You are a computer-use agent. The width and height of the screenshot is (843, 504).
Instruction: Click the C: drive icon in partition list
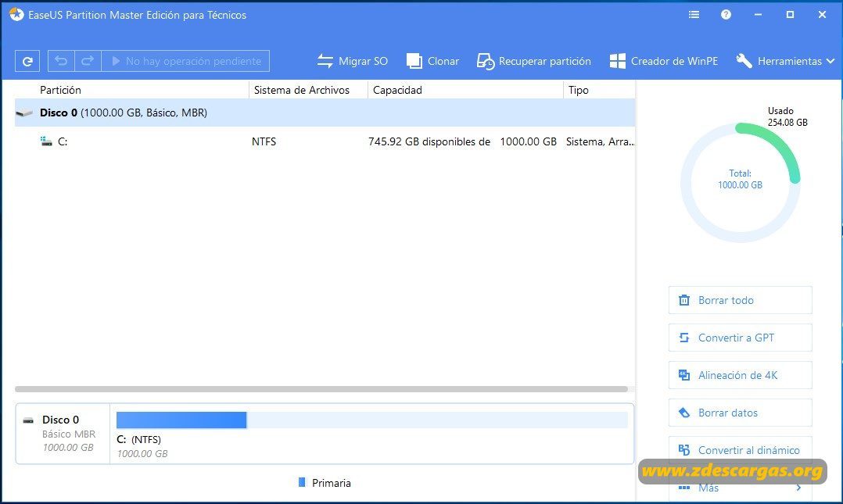pyautogui.click(x=46, y=142)
